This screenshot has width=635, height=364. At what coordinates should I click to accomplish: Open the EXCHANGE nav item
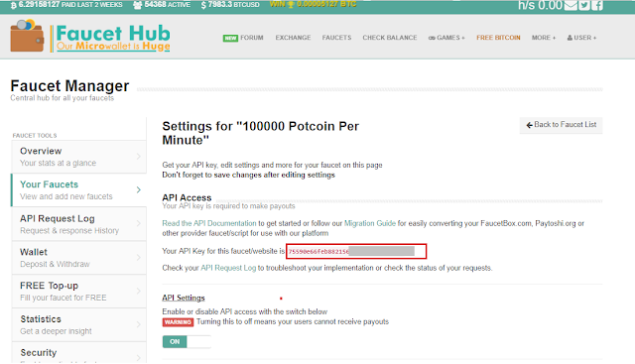(294, 38)
